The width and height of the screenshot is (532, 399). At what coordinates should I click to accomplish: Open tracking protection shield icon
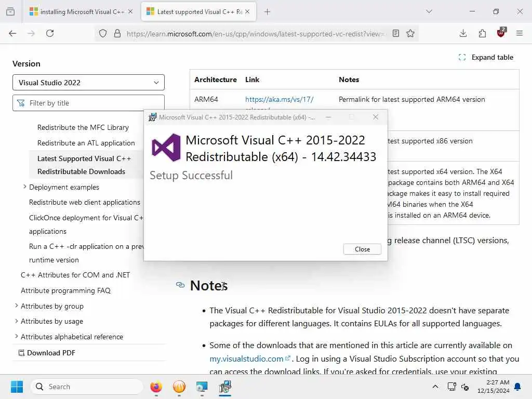pos(103,33)
